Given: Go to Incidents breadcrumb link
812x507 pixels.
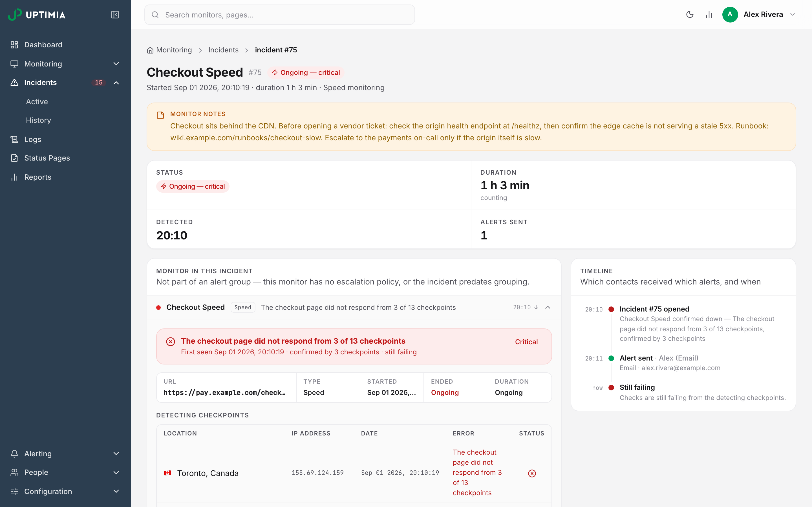Looking at the screenshot, I should click(223, 50).
